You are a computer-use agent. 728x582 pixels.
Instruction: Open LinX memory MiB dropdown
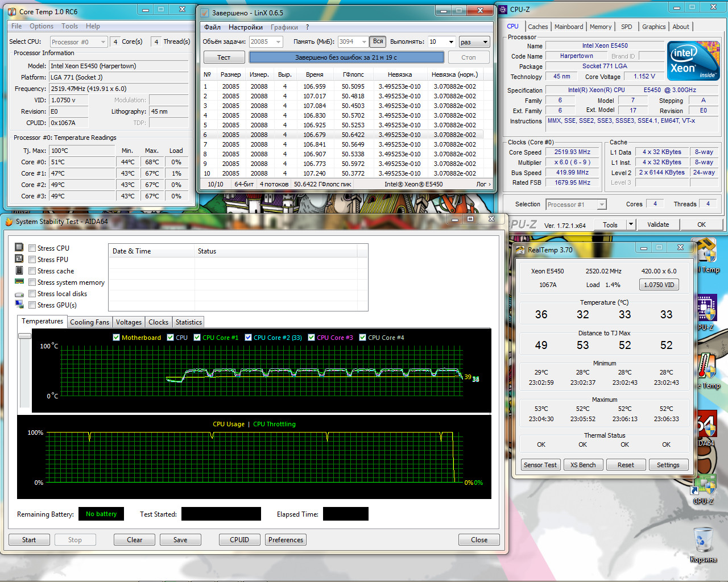tap(353, 41)
